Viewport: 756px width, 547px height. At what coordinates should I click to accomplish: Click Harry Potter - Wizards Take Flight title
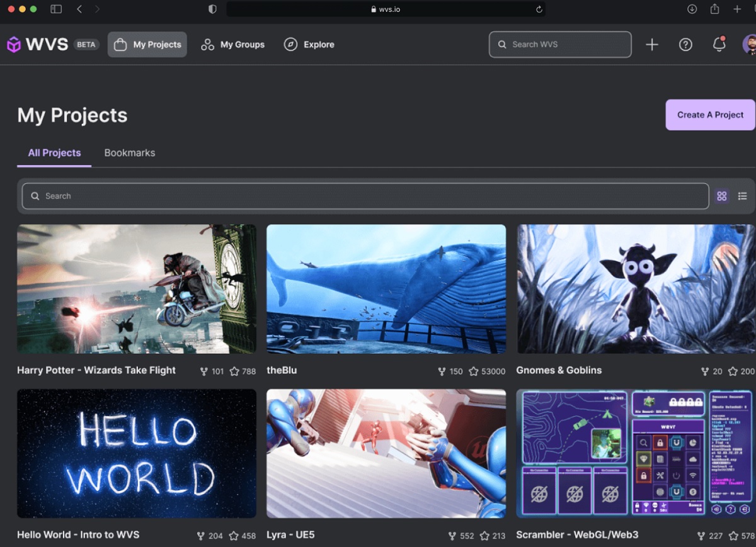[x=96, y=370]
